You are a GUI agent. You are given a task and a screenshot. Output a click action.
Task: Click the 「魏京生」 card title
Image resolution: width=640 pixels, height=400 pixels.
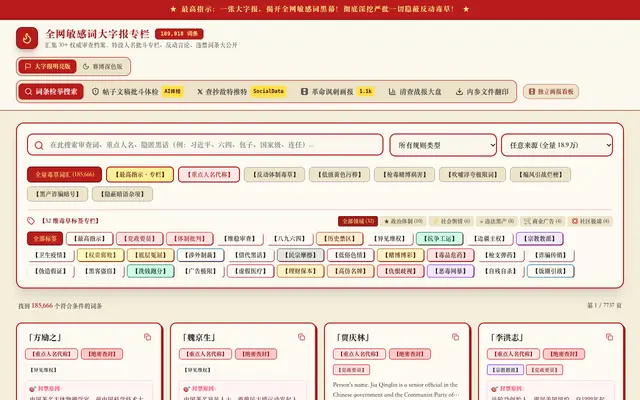pos(199,338)
